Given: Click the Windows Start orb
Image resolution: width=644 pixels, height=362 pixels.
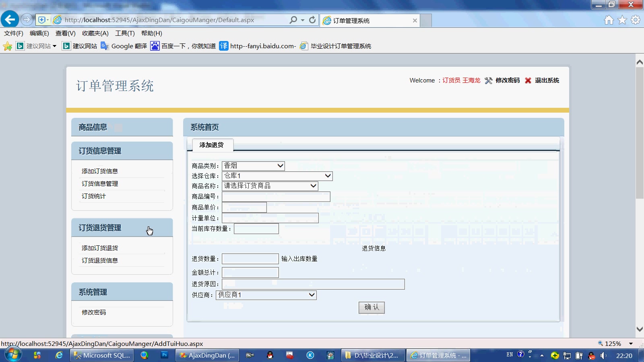Looking at the screenshot, I should coord(13,355).
